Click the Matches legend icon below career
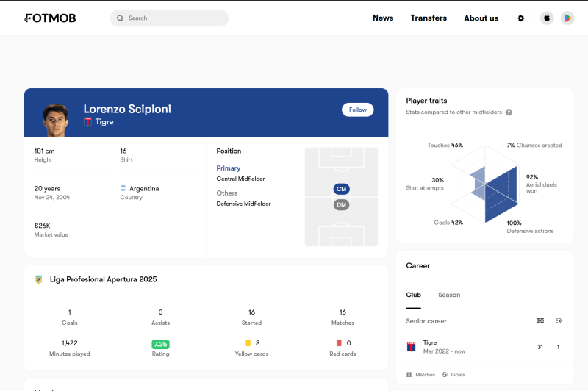Screen dimensions: 588x391 click(409, 375)
